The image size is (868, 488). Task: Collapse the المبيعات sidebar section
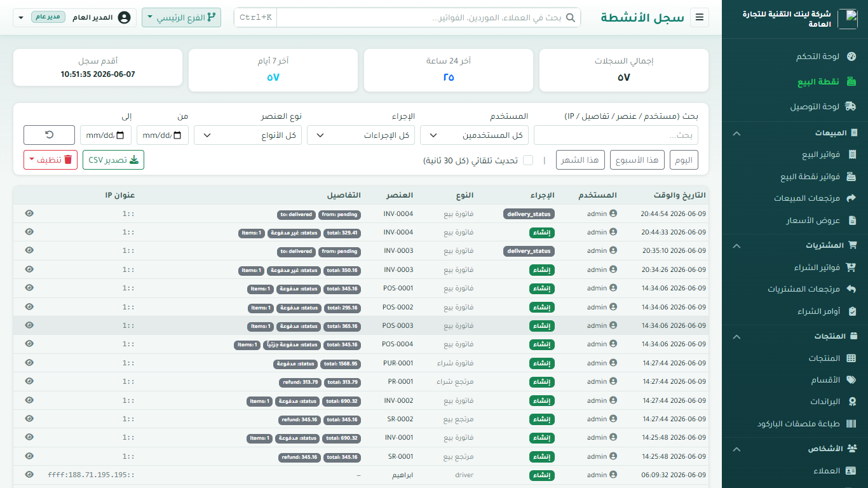click(736, 133)
